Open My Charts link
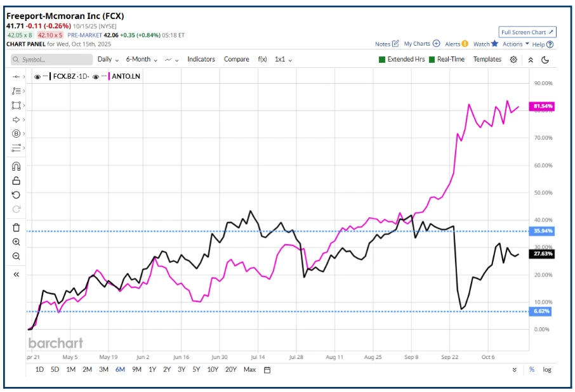 [x=418, y=44]
